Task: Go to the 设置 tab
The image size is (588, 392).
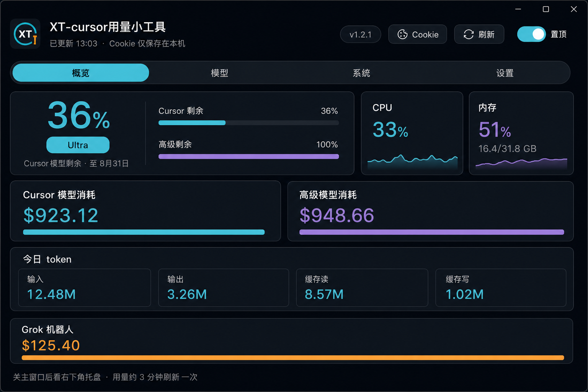Action: (505, 73)
